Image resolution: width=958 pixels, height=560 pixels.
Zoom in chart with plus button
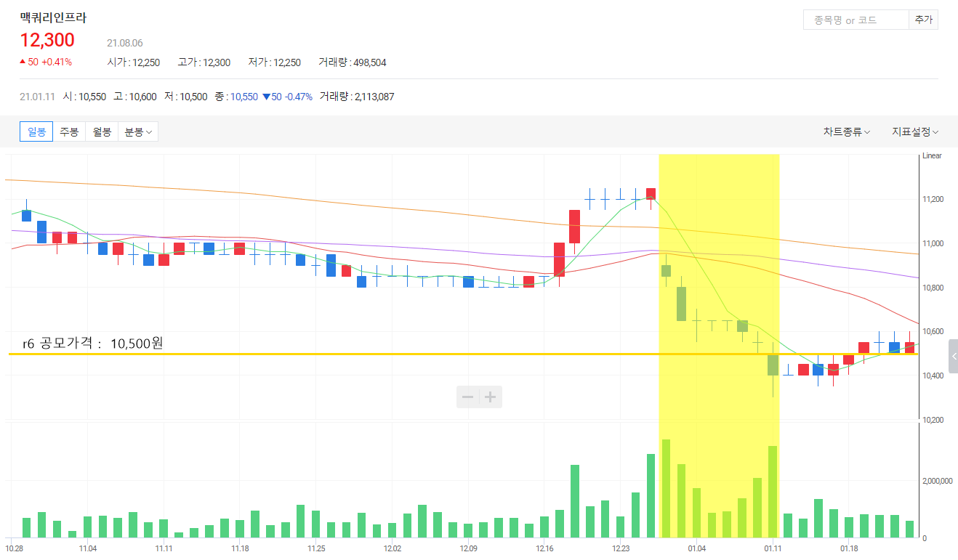pos(491,397)
